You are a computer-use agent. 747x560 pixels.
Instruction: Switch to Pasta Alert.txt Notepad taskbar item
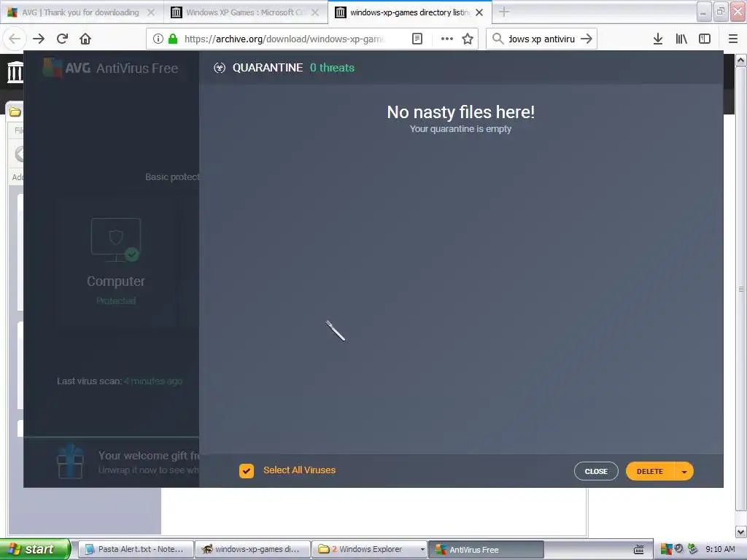pyautogui.click(x=136, y=549)
